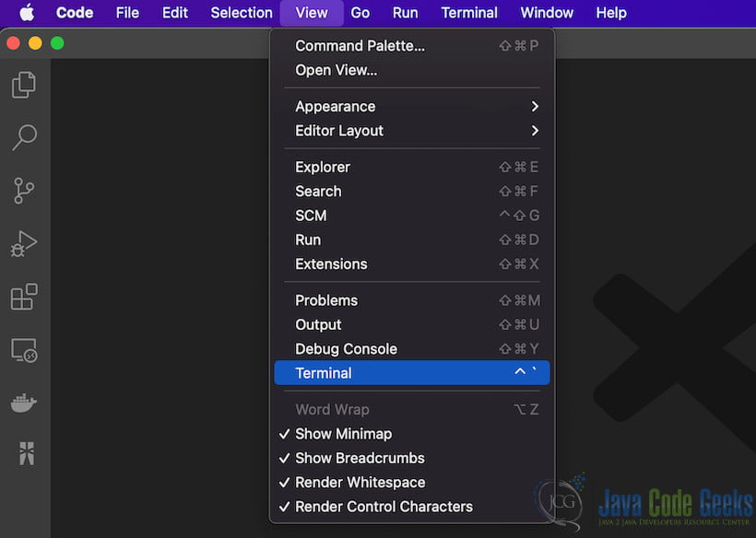Viewport: 756px width, 538px height.
Task: Open Run and Debug icon in activity bar
Action: click(24, 244)
